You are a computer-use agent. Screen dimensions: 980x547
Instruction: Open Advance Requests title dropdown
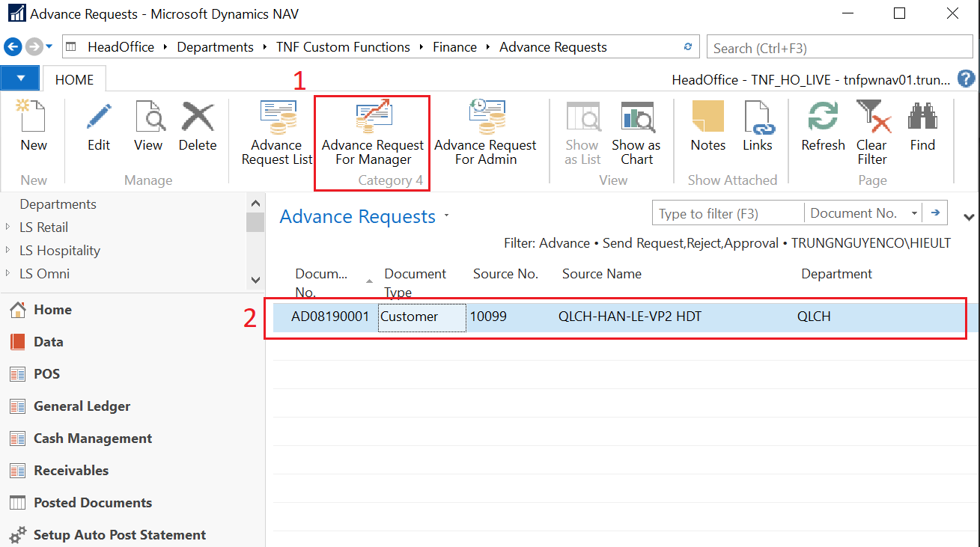pyautogui.click(x=447, y=216)
